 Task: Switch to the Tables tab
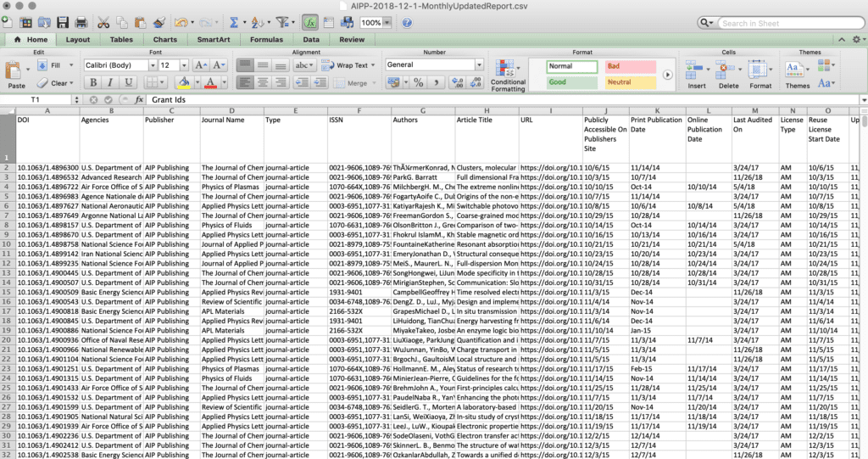click(121, 40)
